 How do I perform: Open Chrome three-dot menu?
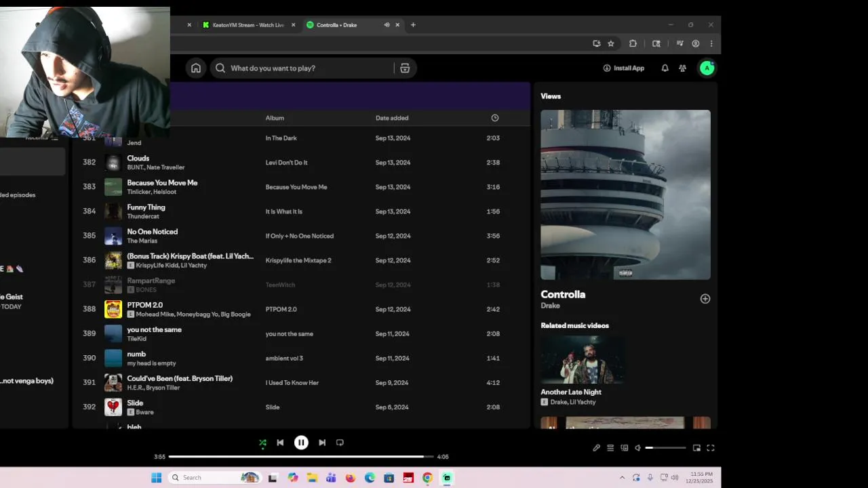click(711, 43)
